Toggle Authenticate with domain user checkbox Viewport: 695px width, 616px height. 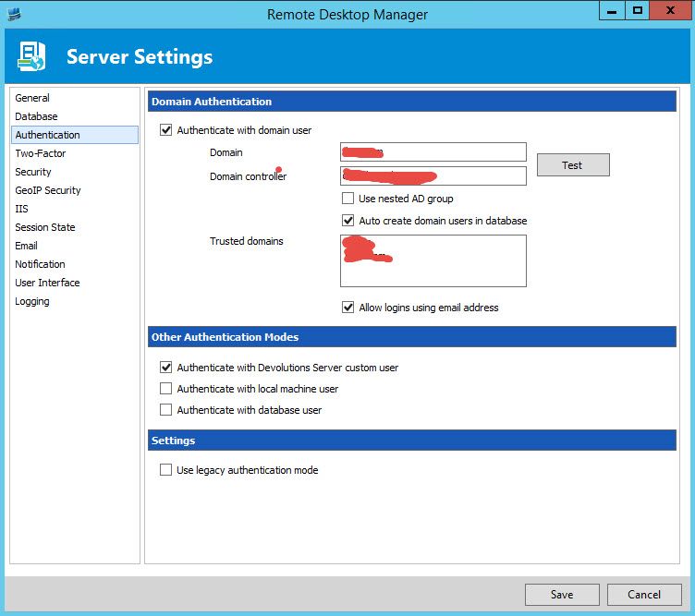pyautogui.click(x=165, y=130)
